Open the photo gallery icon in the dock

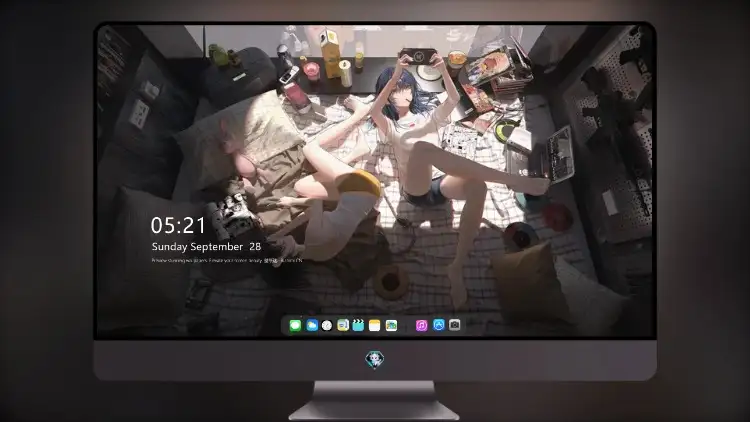(x=391, y=326)
